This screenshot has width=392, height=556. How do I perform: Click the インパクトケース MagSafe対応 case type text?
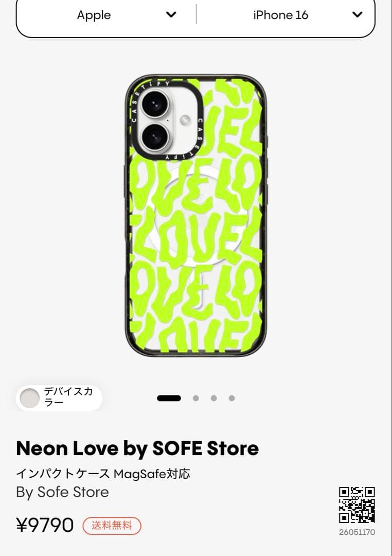103,474
